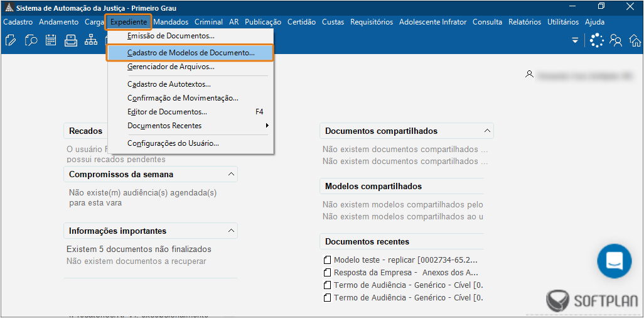
Task: Click Existem 5 documentos não finalizados
Action: [139, 249]
